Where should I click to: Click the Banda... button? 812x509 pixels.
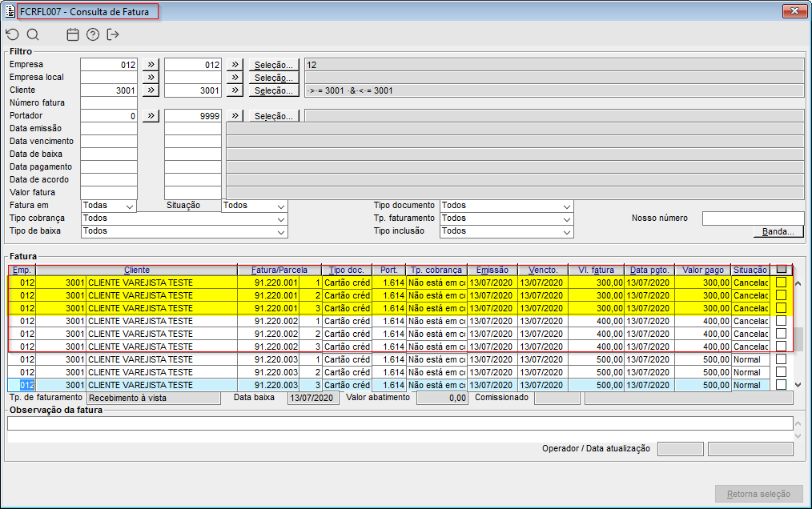778,231
